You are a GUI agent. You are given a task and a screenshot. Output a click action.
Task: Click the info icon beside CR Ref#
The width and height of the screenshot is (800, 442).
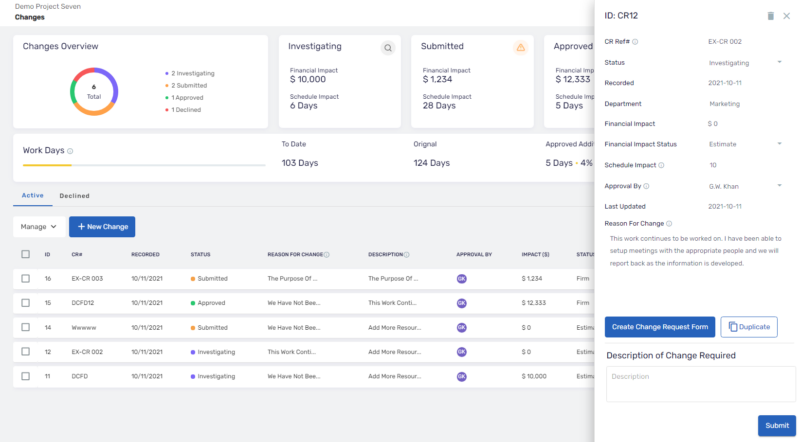[635, 42]
